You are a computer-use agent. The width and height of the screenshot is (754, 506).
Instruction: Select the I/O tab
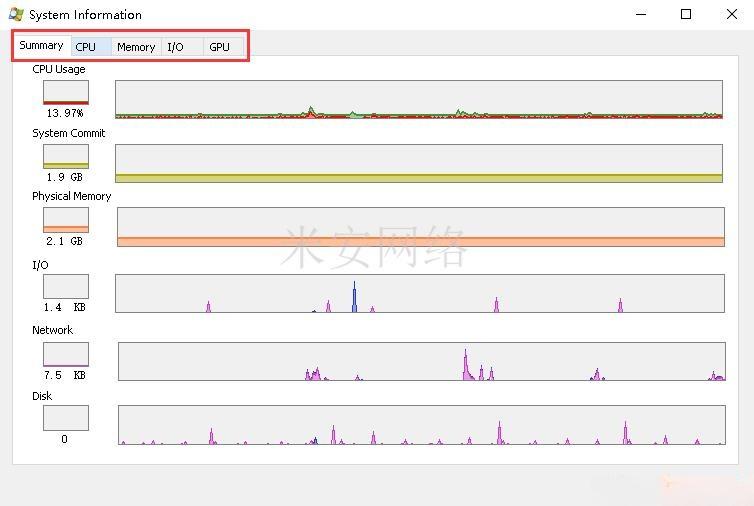[176, 47]
